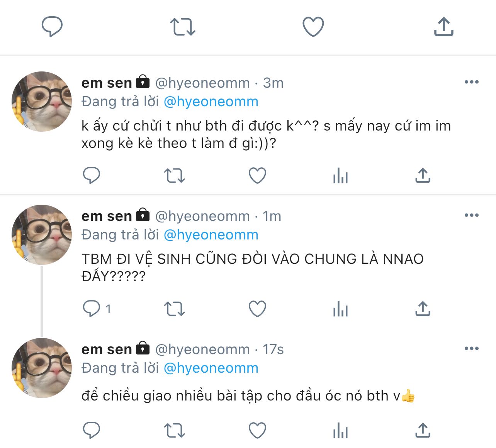
Task: Open more options for the 1m tweet
Action: 471,215
